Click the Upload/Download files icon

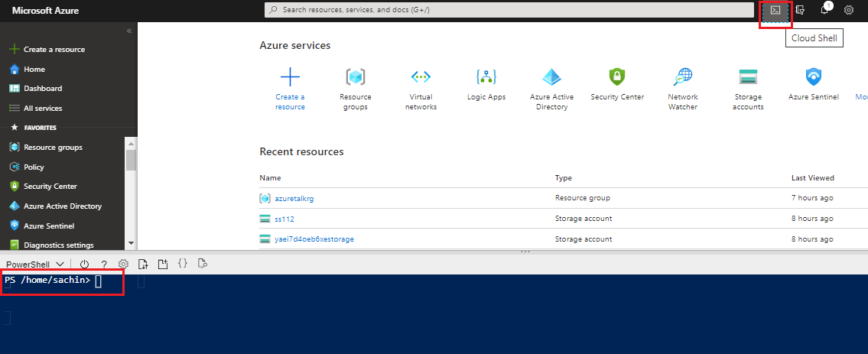coord(143,265)
